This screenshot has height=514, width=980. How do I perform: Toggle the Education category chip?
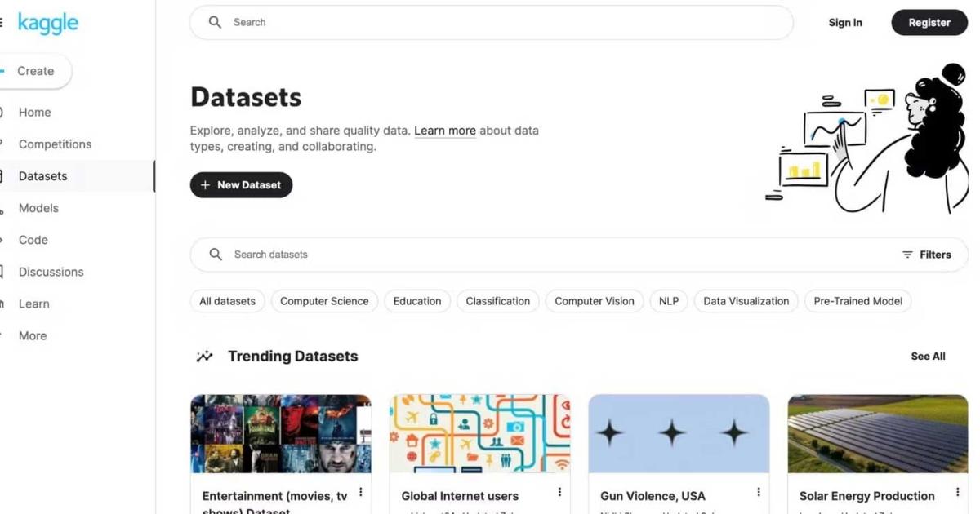[x=417, y=301]
